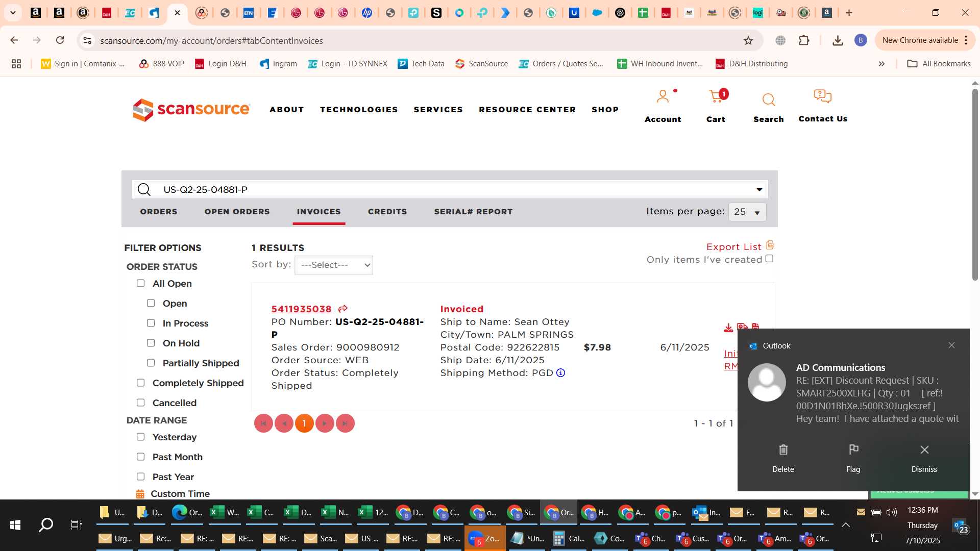Screen dimensions: 980x551
Task: Check the Partially Shipped filter
Action: pos(151,363)
